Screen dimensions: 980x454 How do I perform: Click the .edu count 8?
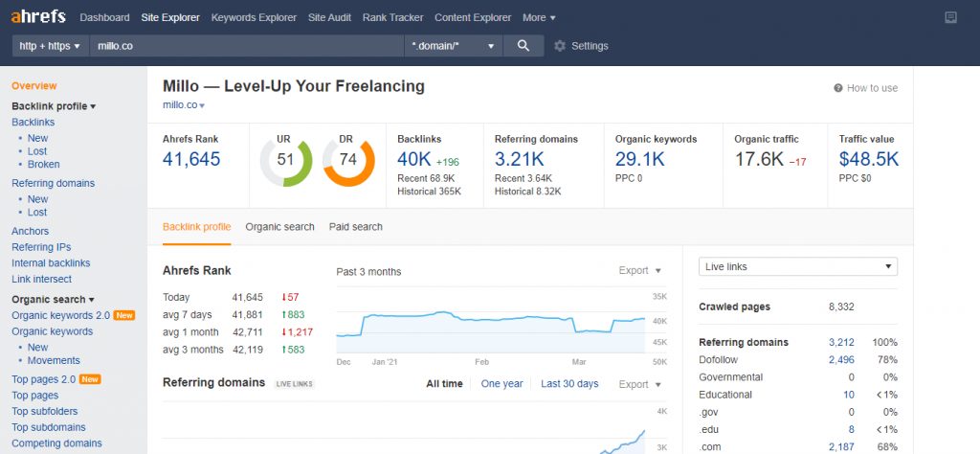pyautogui.click(x=851, y=430)
